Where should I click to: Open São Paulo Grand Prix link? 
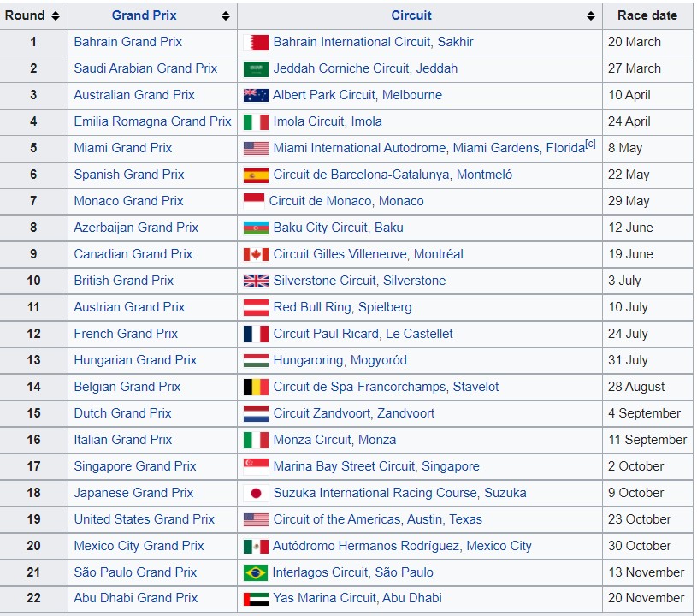[135, 572]
